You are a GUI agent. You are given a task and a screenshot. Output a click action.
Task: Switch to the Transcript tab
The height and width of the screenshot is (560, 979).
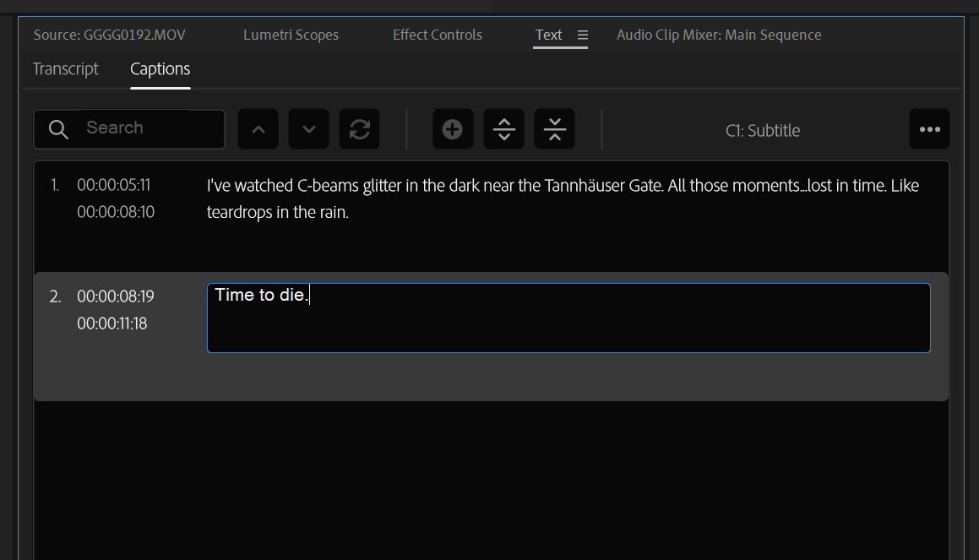point(66,69)
